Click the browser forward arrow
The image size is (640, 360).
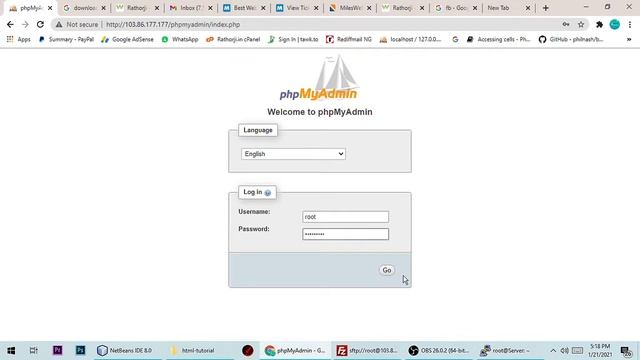(25, 24)
